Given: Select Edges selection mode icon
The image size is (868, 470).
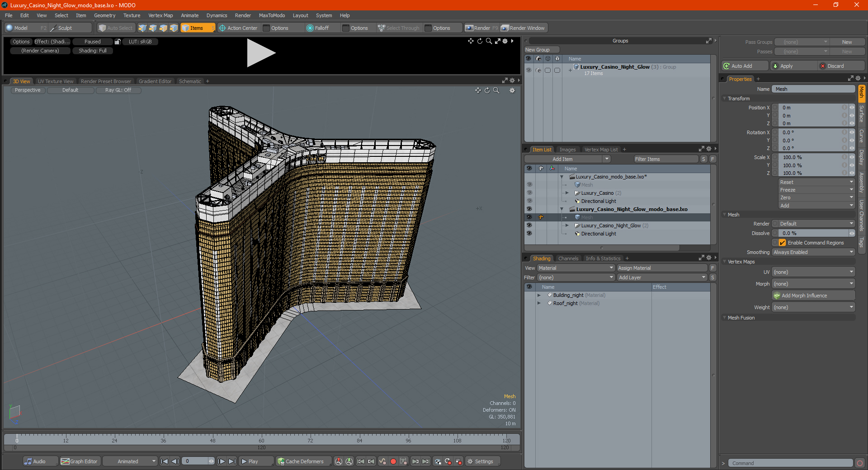Looking at the screenshot, I should pos(153,28).
